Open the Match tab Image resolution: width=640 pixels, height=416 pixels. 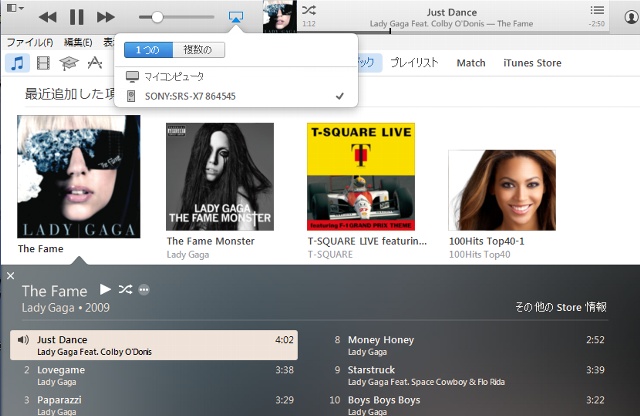coord(471,63)
